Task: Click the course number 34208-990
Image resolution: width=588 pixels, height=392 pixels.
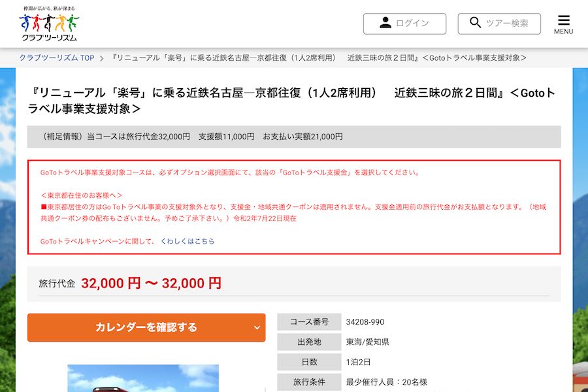Action: 365,322
